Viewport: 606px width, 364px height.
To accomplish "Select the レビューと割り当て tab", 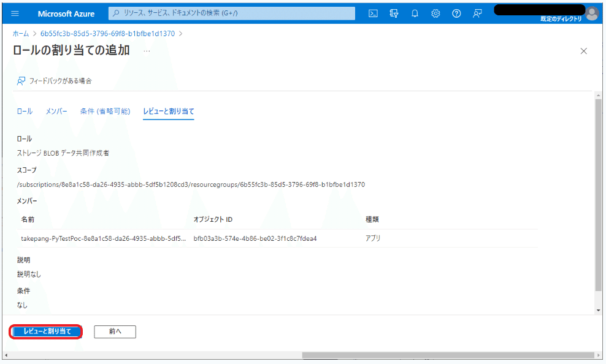I will tap(169, 111).
